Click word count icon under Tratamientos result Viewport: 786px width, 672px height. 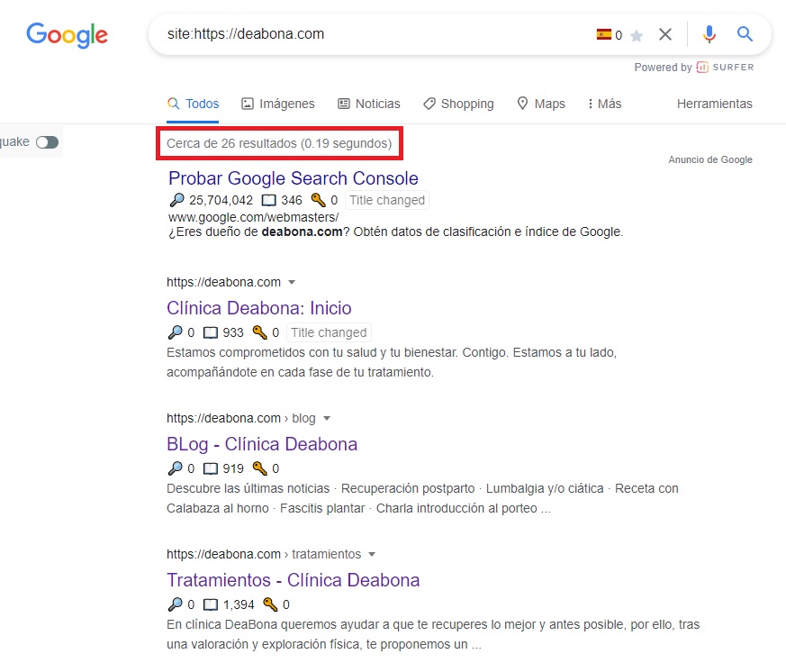211,604
